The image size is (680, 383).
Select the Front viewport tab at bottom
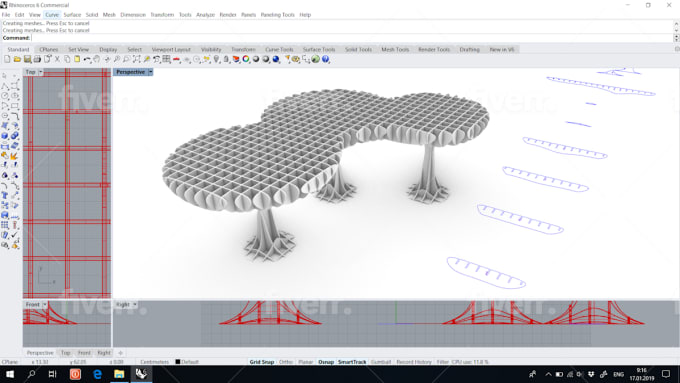(x=84, y=353)
